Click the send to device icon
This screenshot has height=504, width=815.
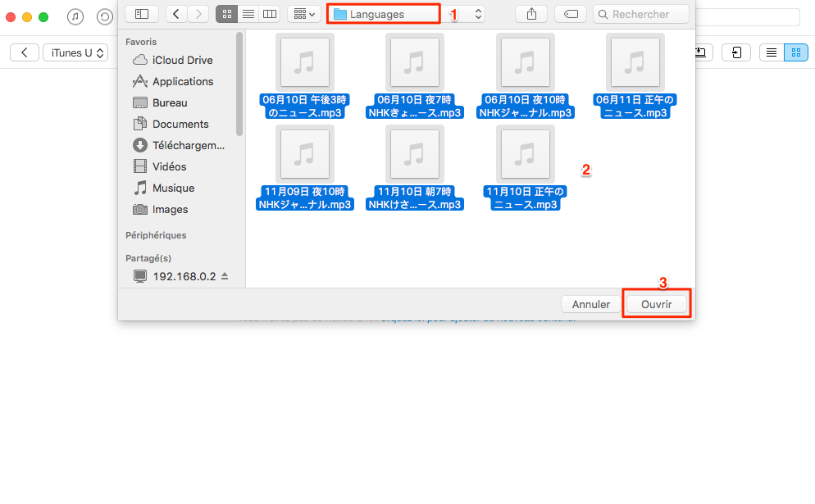click(736, 52)
